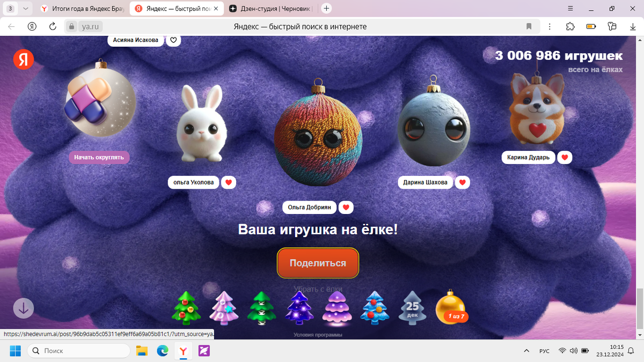This screenshot has width=644, height=362.
Task: Like Ольга Уколова's bunny toy with the heart
Action: [229, 182]
